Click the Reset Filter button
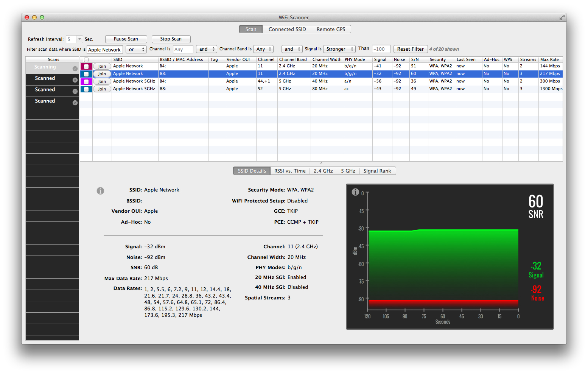 point(411,49)
